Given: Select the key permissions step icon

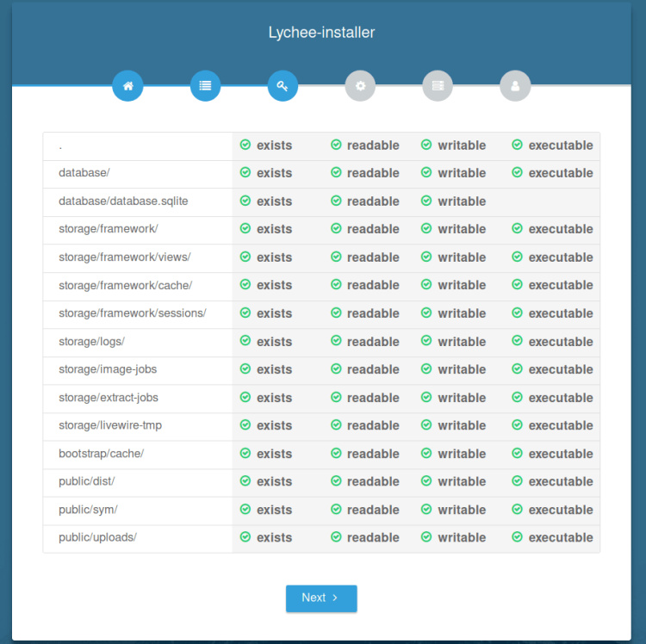Looking at the screenshot, I should click(x=283, y=86).
